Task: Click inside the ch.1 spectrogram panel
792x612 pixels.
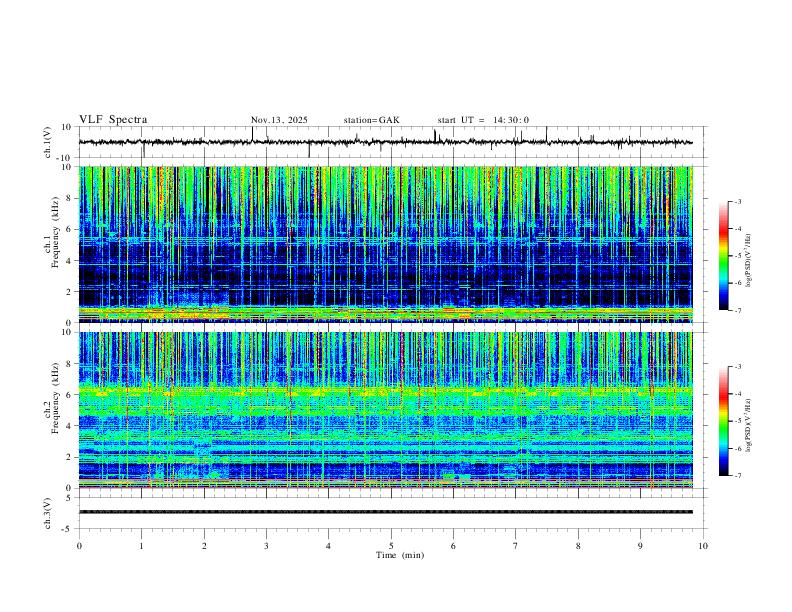Action: (x=386, y=244)
